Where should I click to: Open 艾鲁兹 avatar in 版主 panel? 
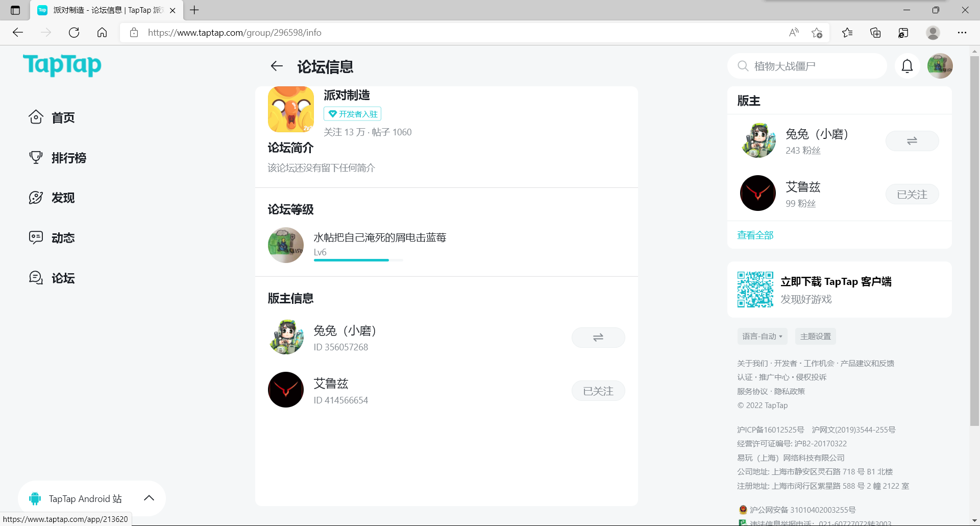point(758,193)
